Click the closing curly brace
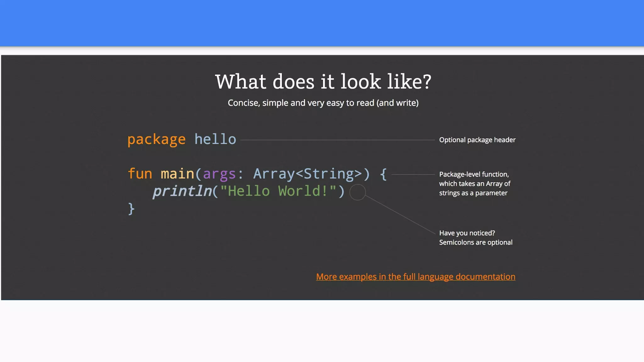Screen dimensions: 644x362 pos(131,209)
